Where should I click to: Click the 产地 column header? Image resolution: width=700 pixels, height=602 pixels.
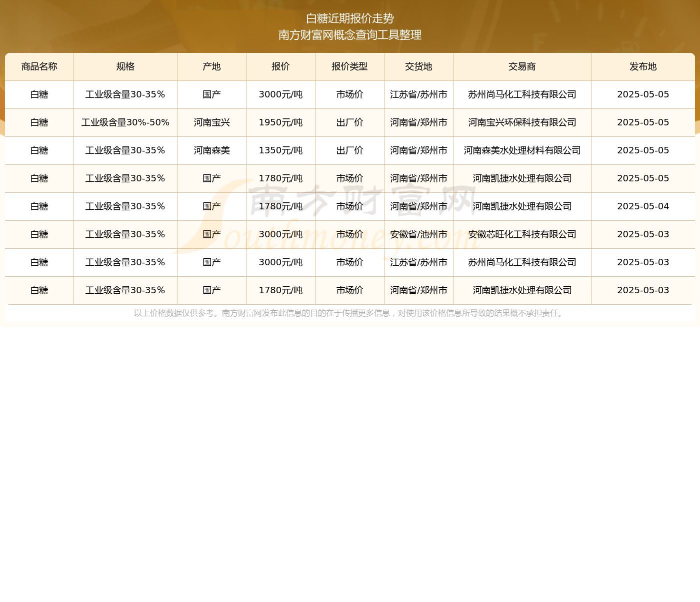212,67
